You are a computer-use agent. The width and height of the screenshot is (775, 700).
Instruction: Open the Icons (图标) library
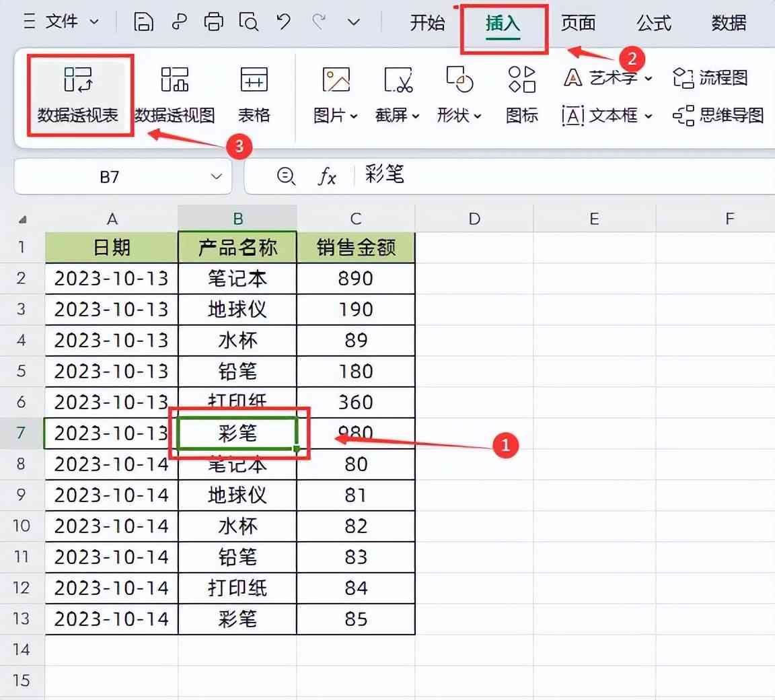pyautogui.click(x=521, y=81)
